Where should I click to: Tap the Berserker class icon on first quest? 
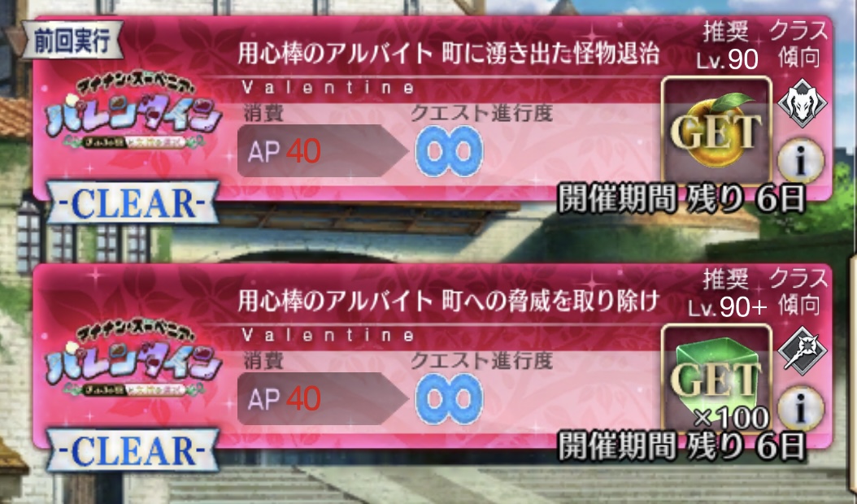coord(802,102)
